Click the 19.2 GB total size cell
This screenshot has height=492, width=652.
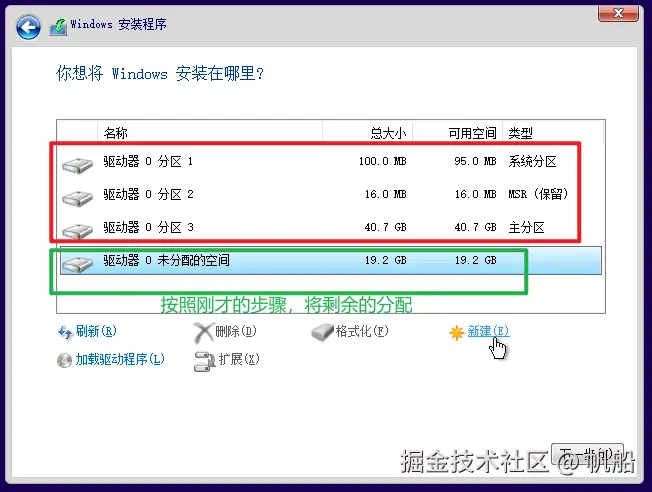(385, 260)
